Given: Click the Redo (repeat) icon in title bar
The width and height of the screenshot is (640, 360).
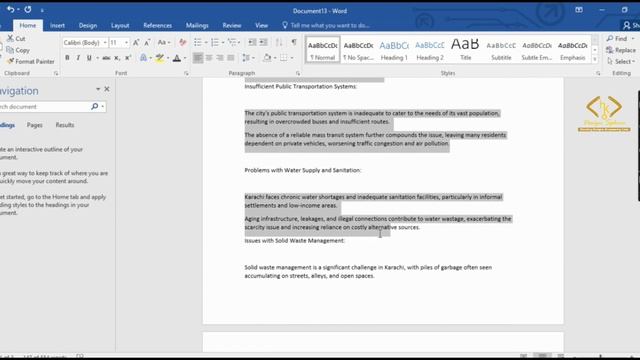Looking at the screenshot, I should point(28,9).
